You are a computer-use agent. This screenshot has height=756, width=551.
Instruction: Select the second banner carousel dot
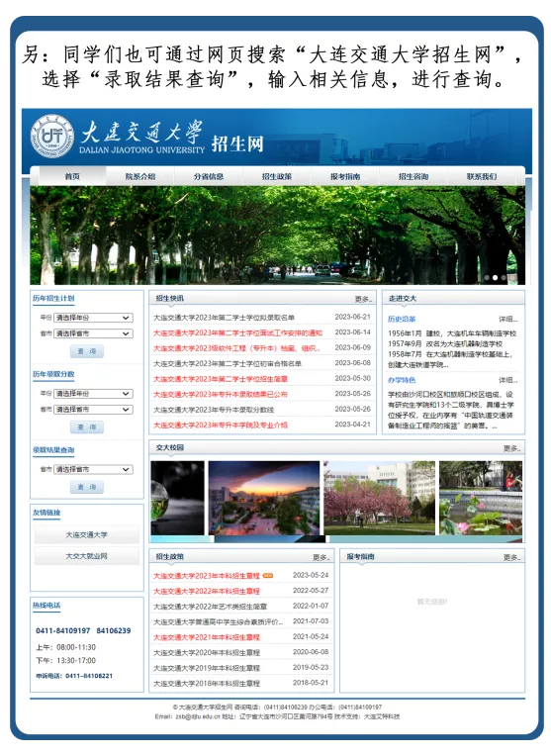point(495,278)
